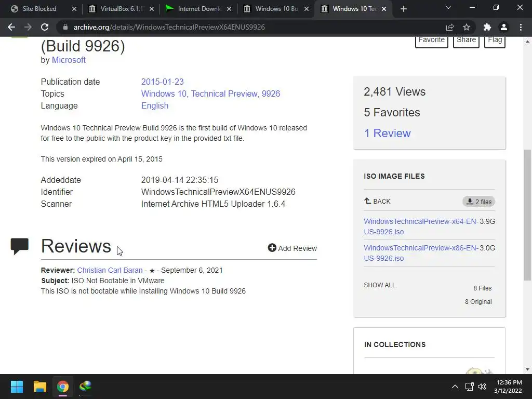Open Internet Download Manager taskbar icon
This screenshot has height=399, width=532.
pyautogui.click(x=86, y=387)
